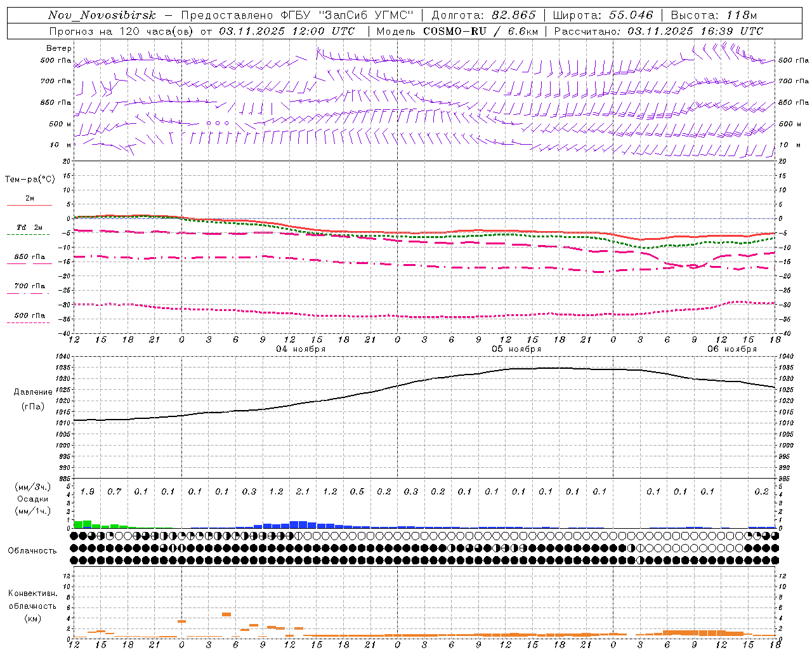
Task: Click the 'Конвективн.' convective cloud label
Action: [x=32, y=594]
